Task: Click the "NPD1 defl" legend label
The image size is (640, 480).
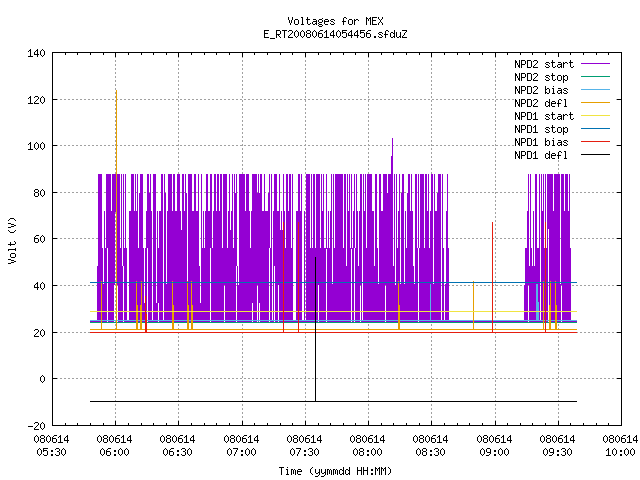Action: tap(541, 156)
